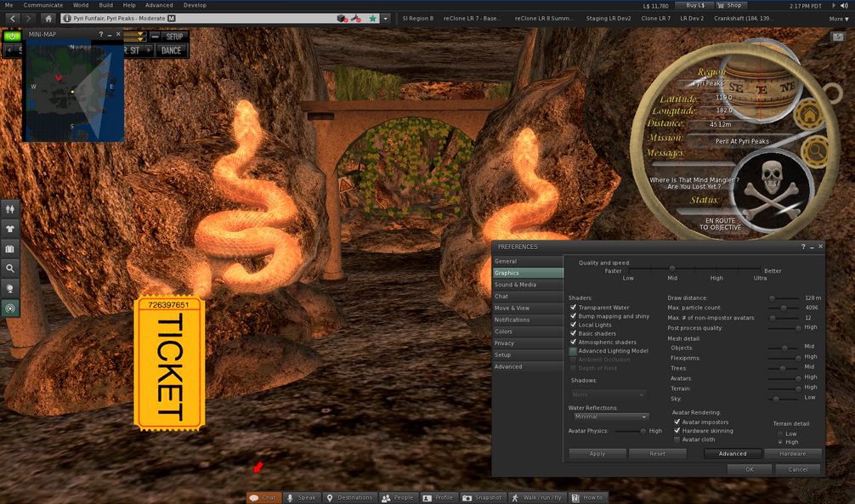Expand the location history dropdown arrow
The image size is (855, 504).
pyautogui.click(x=386, y=18)
